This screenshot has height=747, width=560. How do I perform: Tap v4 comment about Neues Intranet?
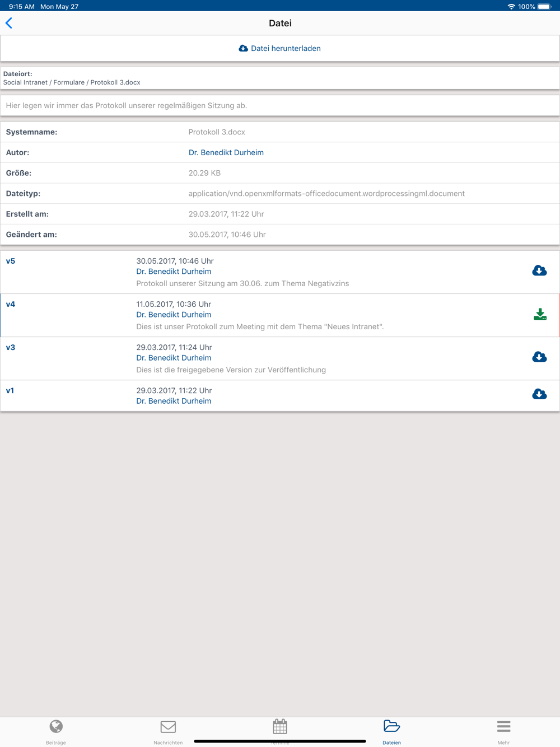[x=260, y=326]
